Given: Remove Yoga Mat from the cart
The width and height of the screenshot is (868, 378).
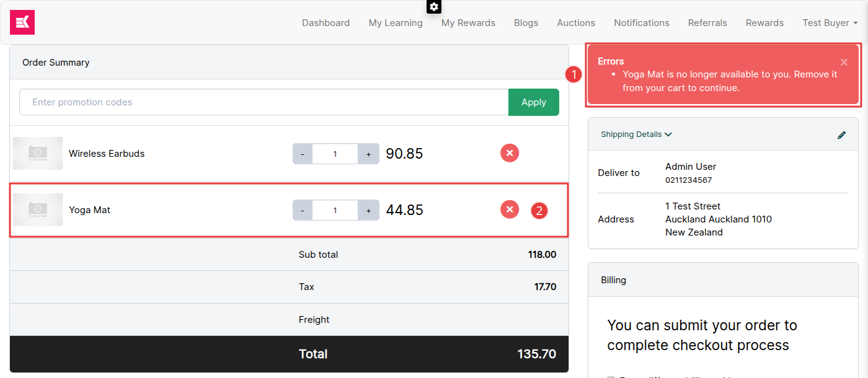Looking at the screenshot, I should pos(510,209).
